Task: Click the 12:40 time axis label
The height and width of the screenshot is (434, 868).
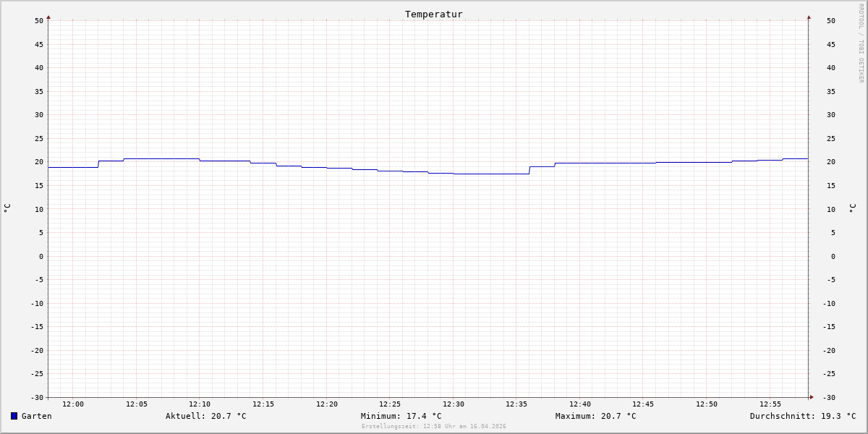Action: (580, 404)
